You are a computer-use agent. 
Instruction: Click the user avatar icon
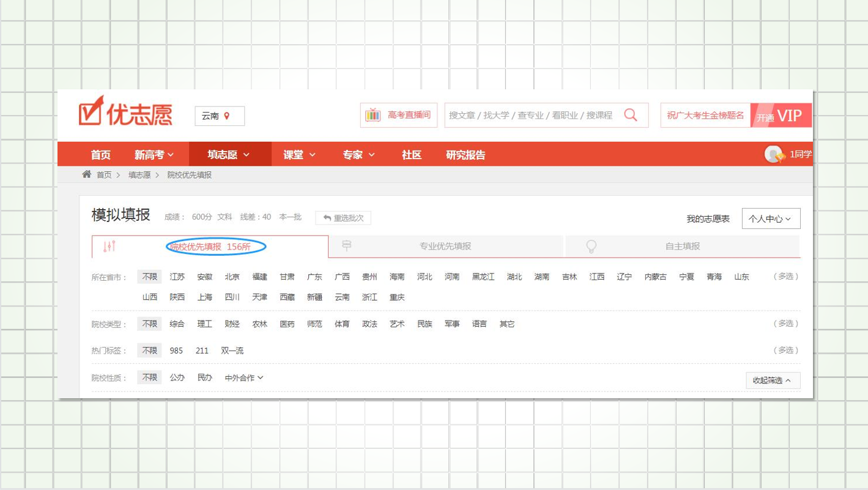pos(774,154)
